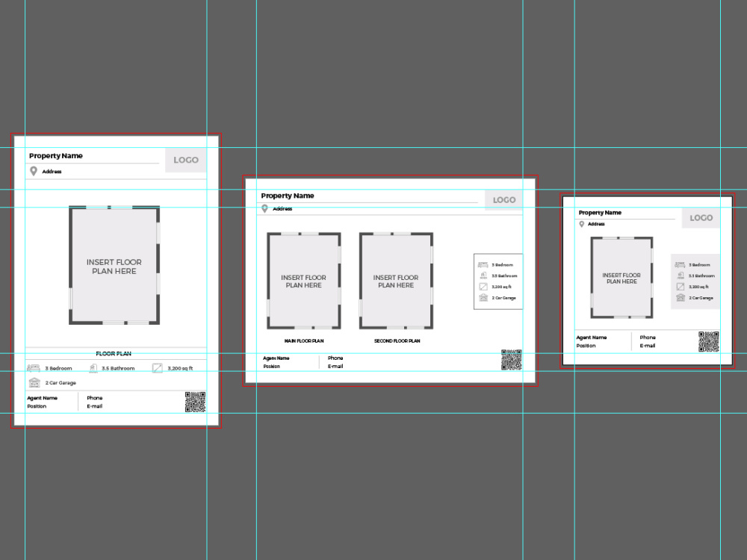This screenshot has height=560, width=747.
Task: Select 'Phone' text on the wide middle artboard
Action: tap(335, 358)
